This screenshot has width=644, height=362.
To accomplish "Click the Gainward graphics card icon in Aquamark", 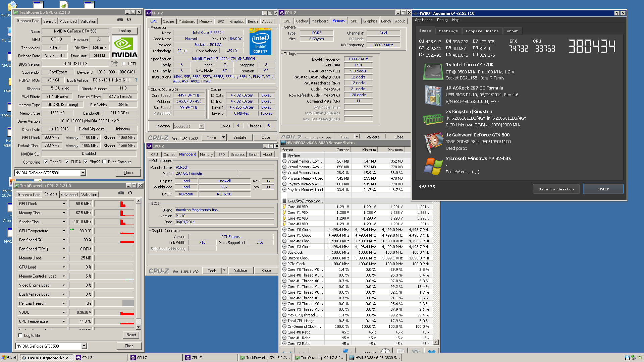I will coord(433,142).
